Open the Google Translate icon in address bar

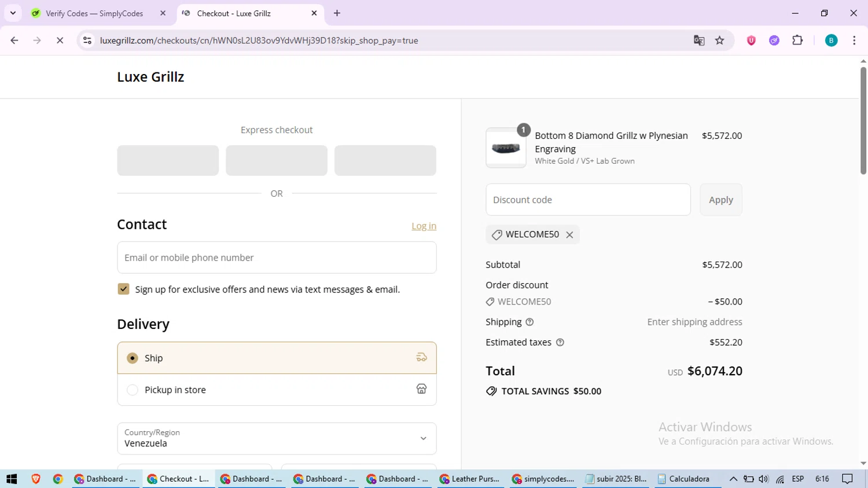699,41
